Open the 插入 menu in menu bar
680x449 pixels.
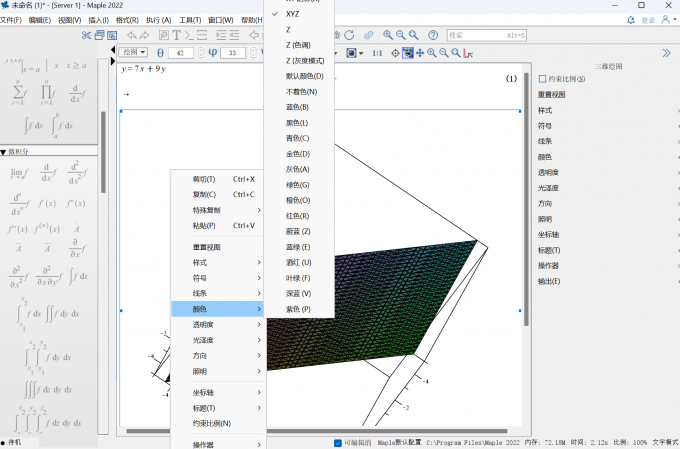99,20
